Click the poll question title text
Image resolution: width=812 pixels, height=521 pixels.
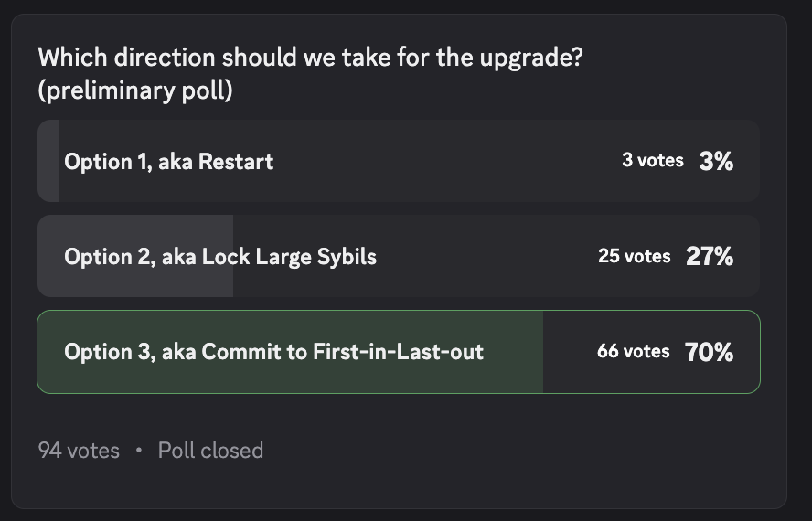pos(311,58)
